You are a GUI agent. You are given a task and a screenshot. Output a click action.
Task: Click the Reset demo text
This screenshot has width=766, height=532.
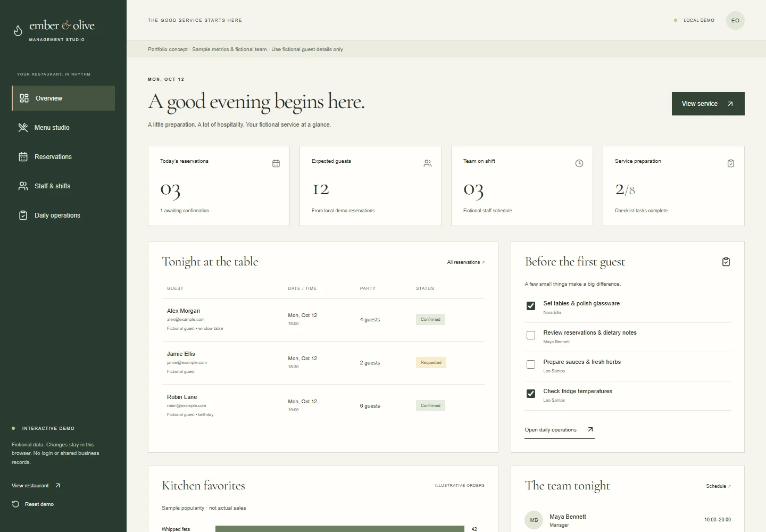pos(39,504)
